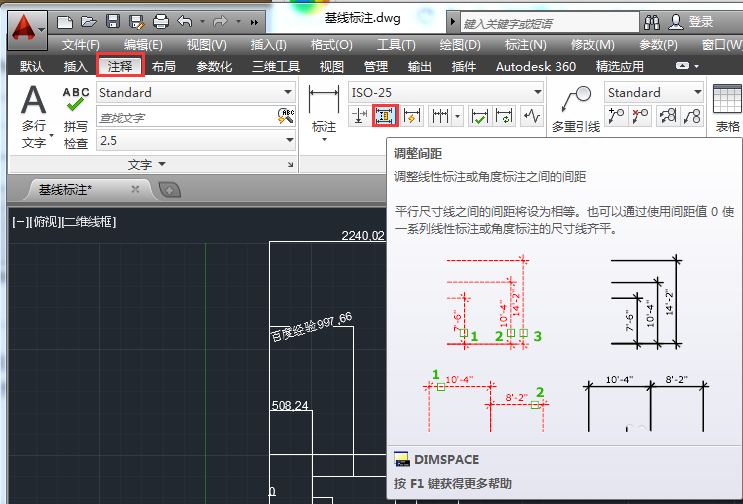Open the 修改(M) menu
Screen dimensions: 743x504
[592, 45]
